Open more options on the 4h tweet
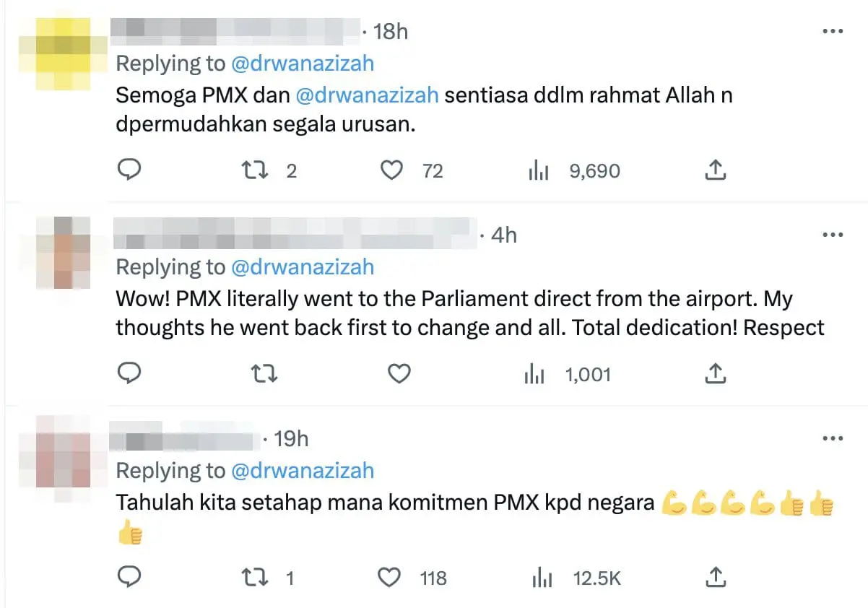The width and height of the screenshot is (868, 608). (x=833, y=235)
